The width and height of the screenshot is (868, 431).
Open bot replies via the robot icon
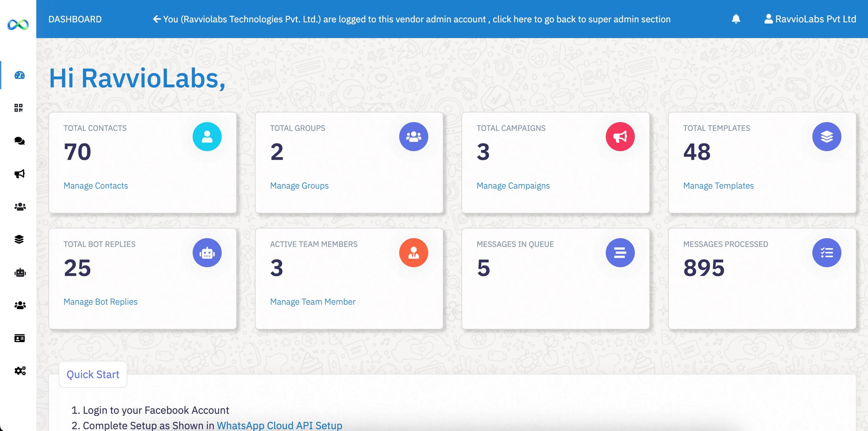click(20, 273)
